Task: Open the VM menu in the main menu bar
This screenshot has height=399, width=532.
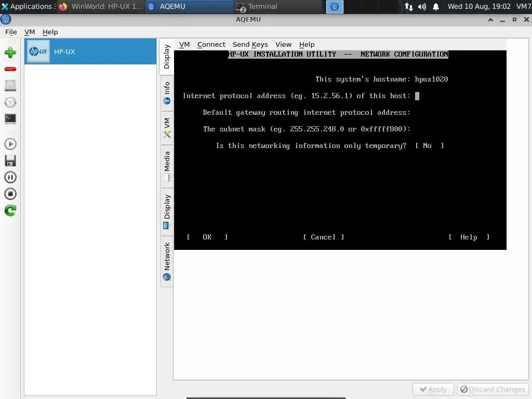Action: tap(30, 32)
